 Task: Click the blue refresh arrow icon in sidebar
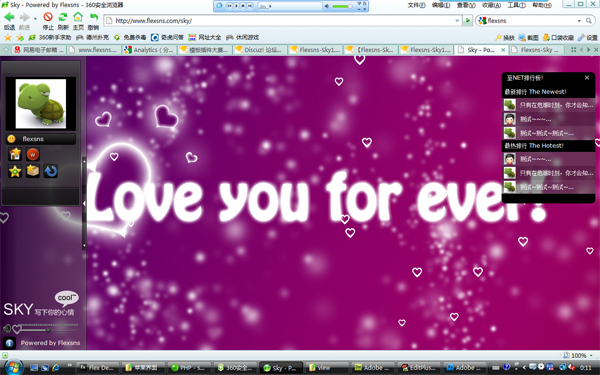coord(51,171)
